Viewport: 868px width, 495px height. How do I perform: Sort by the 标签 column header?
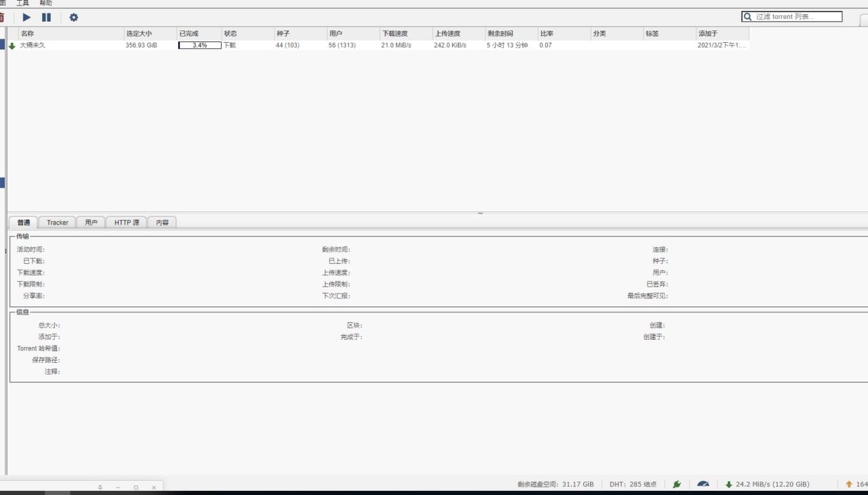(670, 33)
